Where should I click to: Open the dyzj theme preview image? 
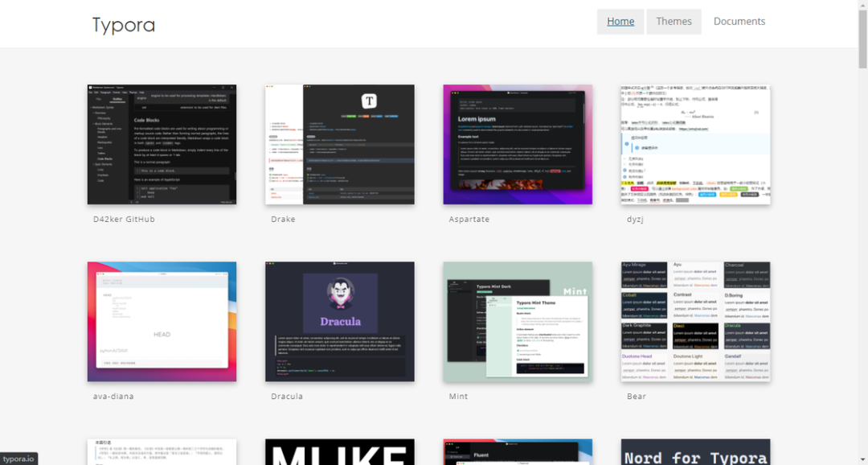pos(696,145)
